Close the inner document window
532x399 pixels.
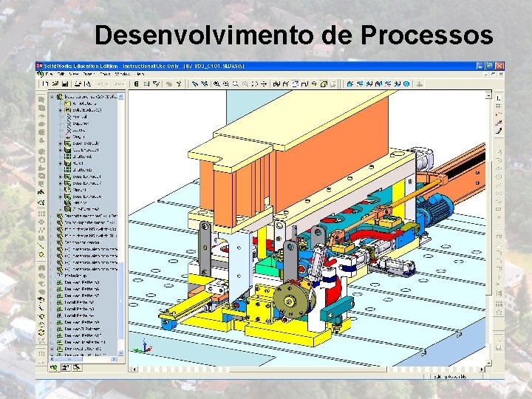pos(500,74)
